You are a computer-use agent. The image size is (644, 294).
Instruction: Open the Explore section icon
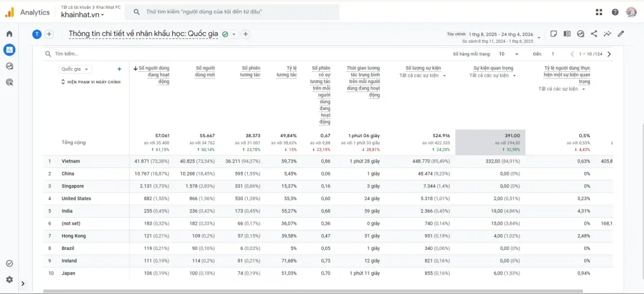click(x=9, y=66)
